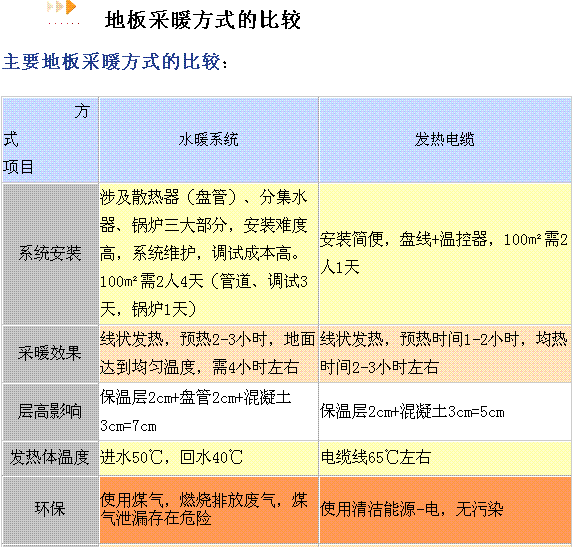Click the cell 保温层2cm+盘管2cm+混凝土
575x547 pixels.
pos(208,412)
